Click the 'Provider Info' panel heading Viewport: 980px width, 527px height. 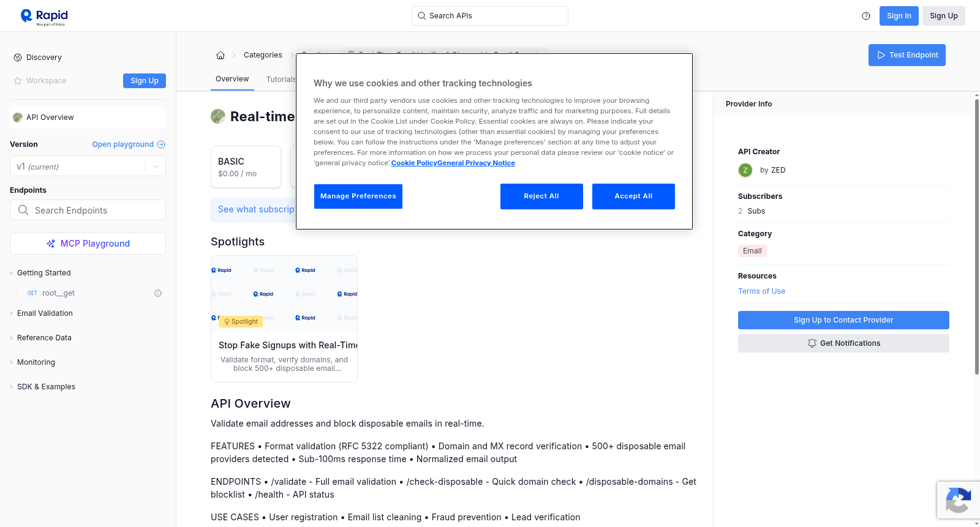pyautogui.click(x=748, y=104)
